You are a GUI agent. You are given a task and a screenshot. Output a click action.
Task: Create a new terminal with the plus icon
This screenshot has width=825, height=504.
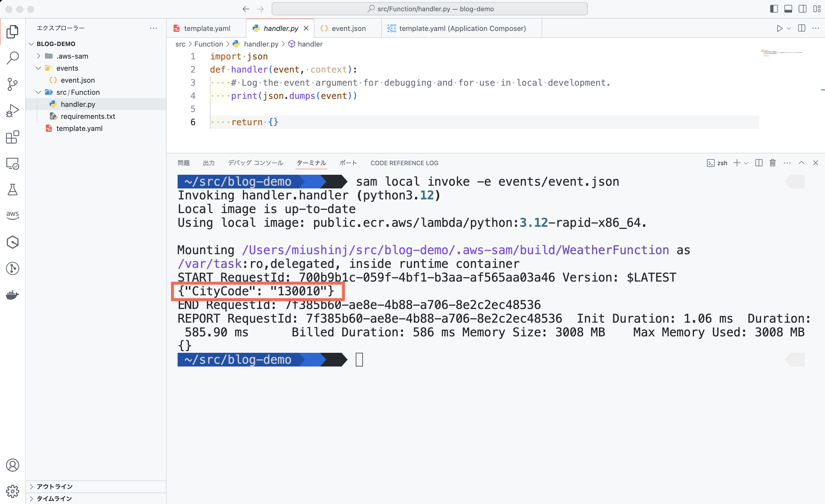[x=737, y=163]
